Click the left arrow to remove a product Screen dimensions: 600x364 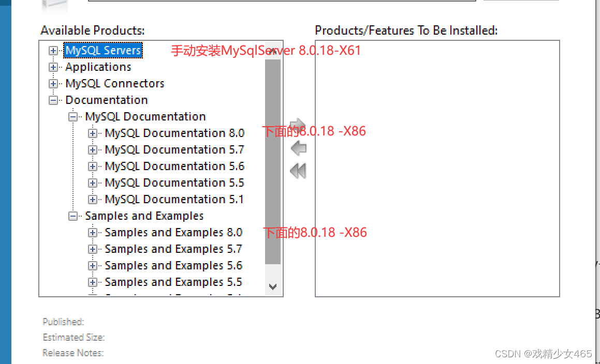[x=298, y=148]
